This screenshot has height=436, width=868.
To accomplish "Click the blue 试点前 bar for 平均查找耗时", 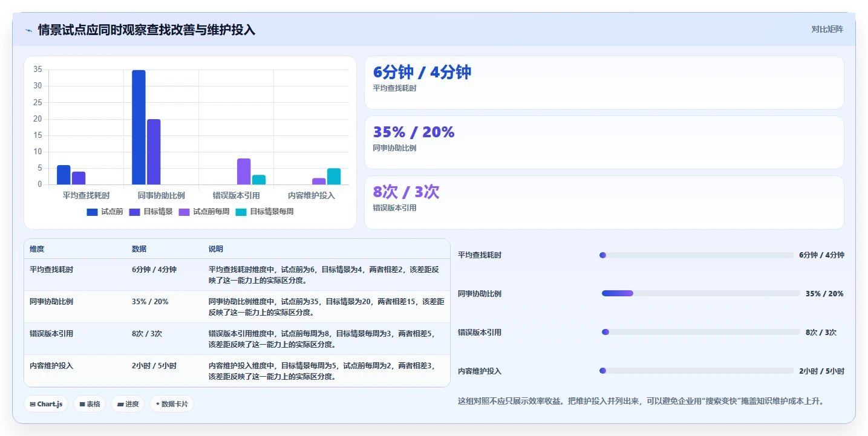I will click(x=64, y=175).
